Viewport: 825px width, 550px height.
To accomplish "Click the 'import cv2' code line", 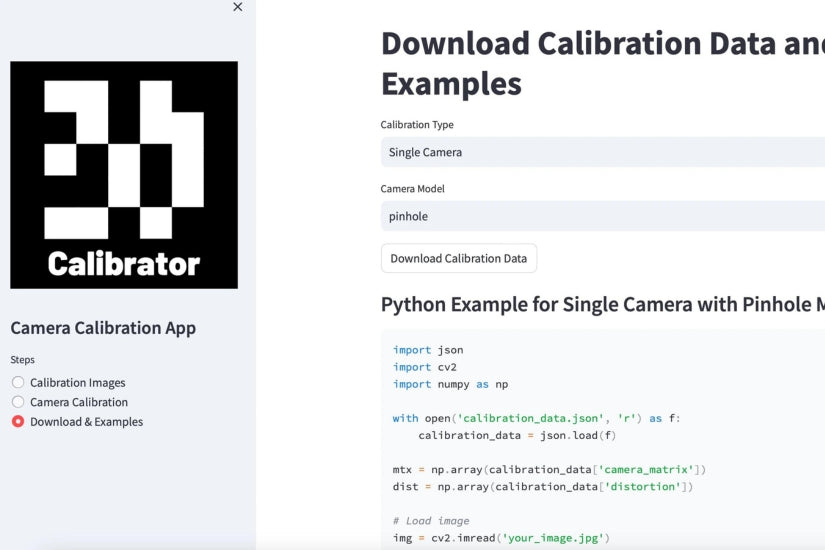I will 424,367.
